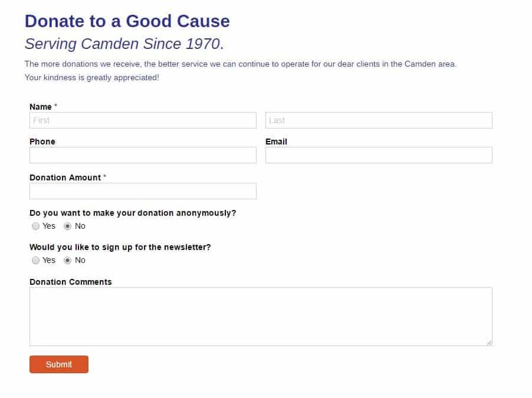Click the comments box resize handle
The width and height of the screenshot is (532, 398).
(x=489, y=343)
